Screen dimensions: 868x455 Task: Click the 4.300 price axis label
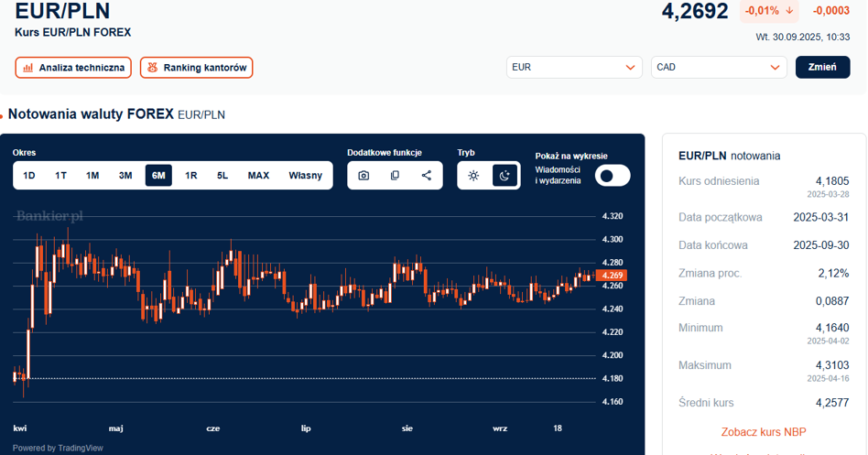[613, 239]
